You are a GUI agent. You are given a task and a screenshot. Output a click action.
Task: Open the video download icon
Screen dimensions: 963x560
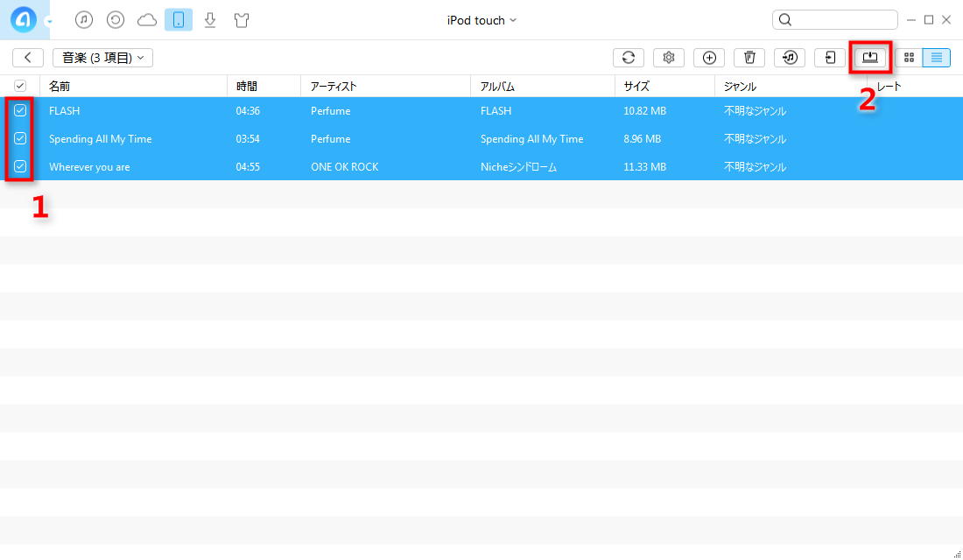(x=210, y=19)
